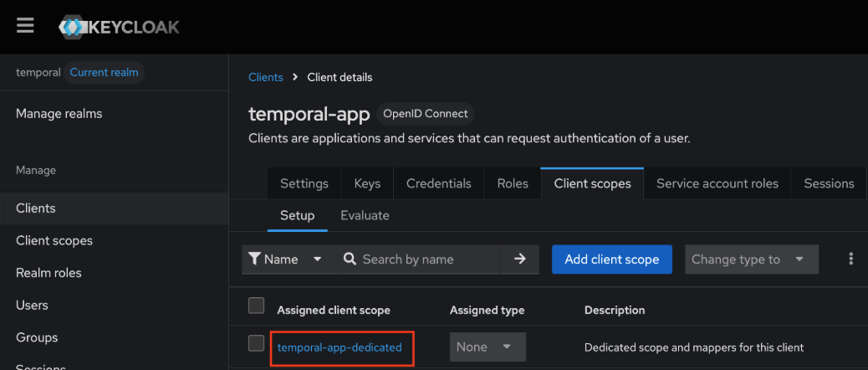
Task: Open Users in the sidebar
Action: [x=114, y=306]
